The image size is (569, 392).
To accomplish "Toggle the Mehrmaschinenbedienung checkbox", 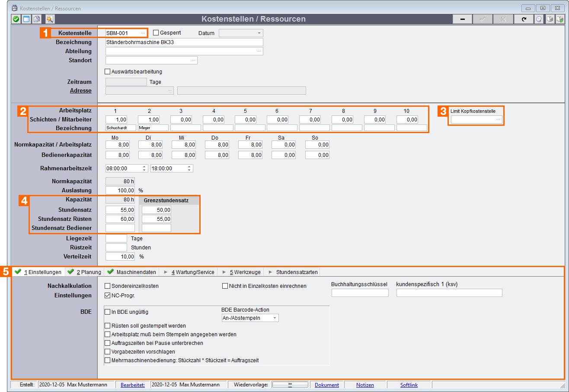I will click(x=108, y=360).
